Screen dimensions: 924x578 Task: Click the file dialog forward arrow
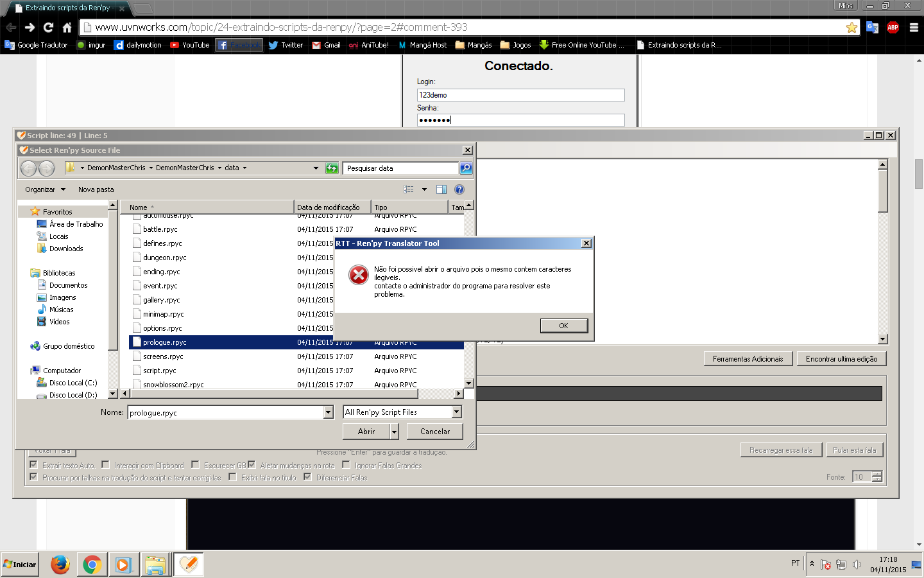coord(47,168)
